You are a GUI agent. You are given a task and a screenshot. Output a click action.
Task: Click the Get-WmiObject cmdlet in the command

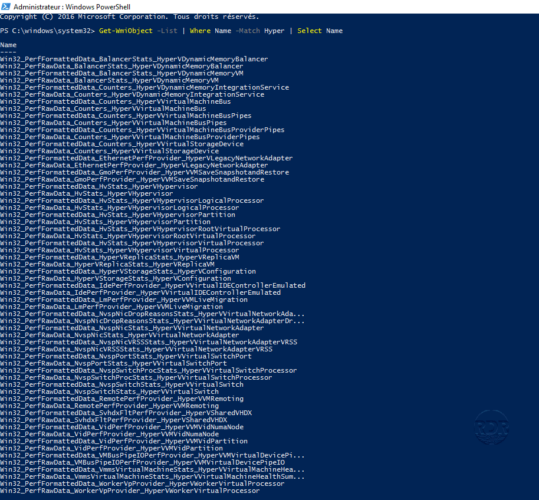pyautogui.click(x=125, y=31)
